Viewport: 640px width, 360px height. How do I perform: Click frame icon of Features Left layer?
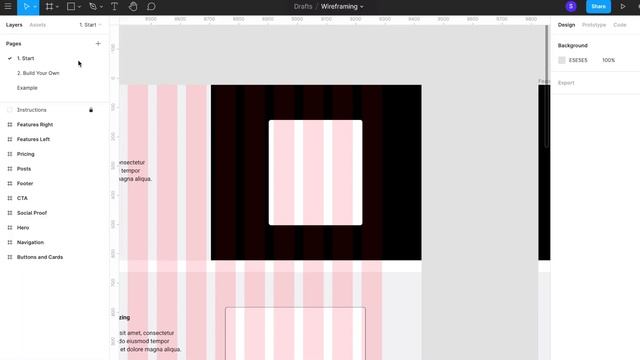(x=10, y=139)
